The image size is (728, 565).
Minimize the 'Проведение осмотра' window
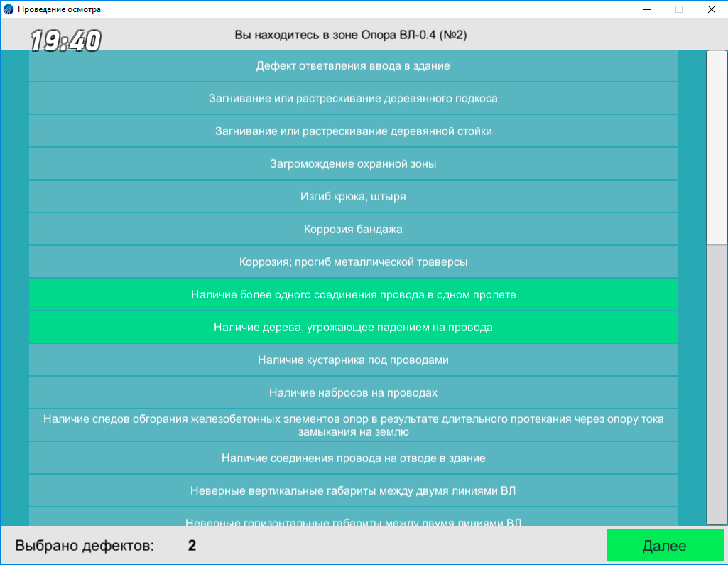647,9
